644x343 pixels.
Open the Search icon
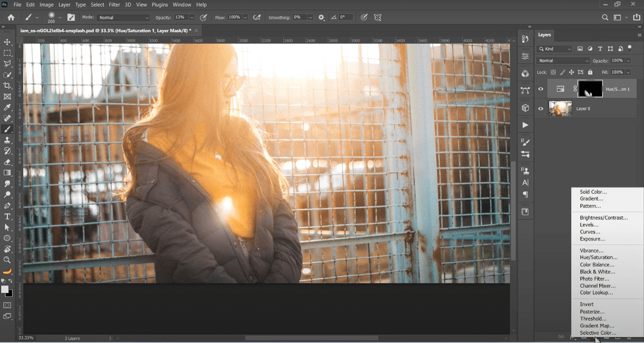click(605, 17)
